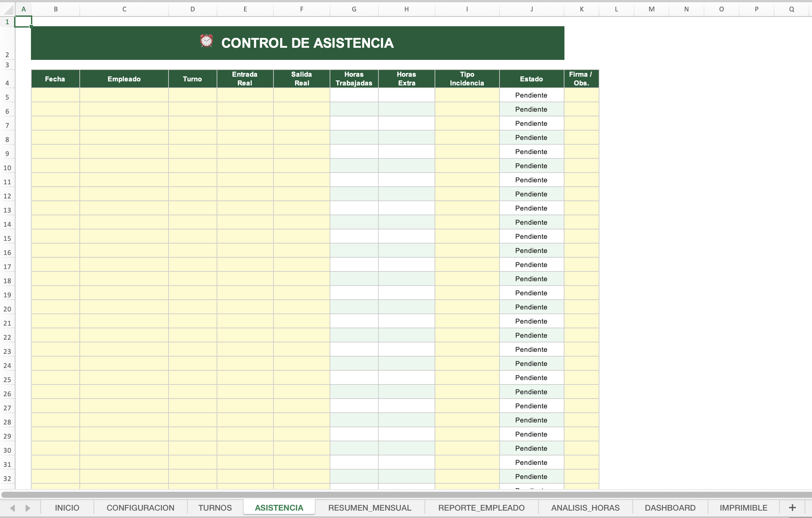Image resolution: width=812 pixels, height=518 pixels.
Task: Click the horizontal scrollbar
Action: pos(406,495)
